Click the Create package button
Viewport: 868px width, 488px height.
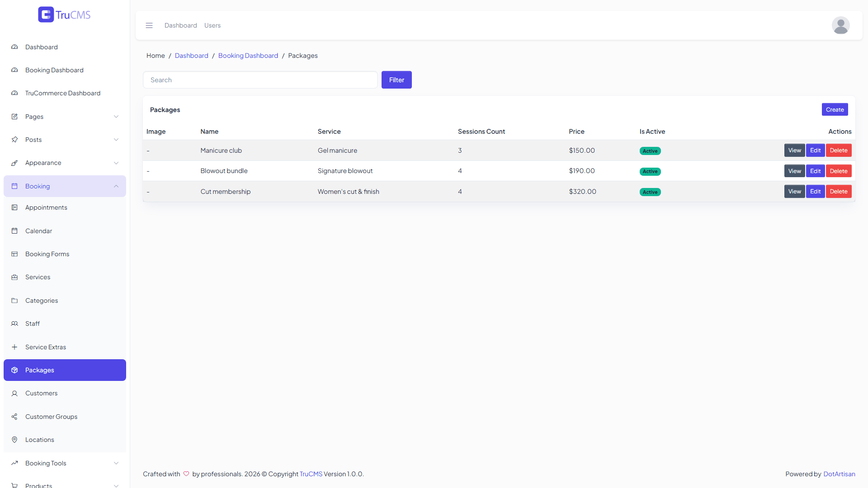pyautogui.click(x=835, y=109)
